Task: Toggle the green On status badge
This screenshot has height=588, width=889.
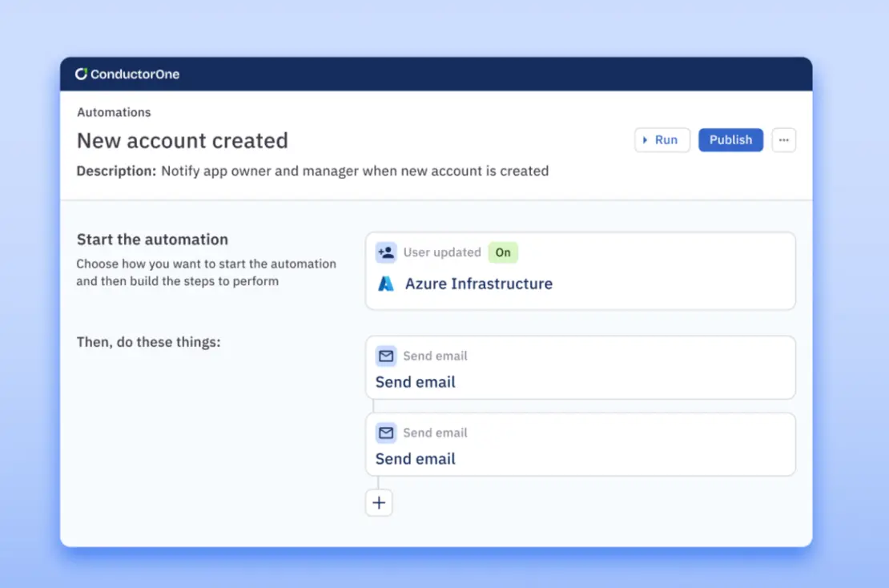Action: (x=503, y=253)
